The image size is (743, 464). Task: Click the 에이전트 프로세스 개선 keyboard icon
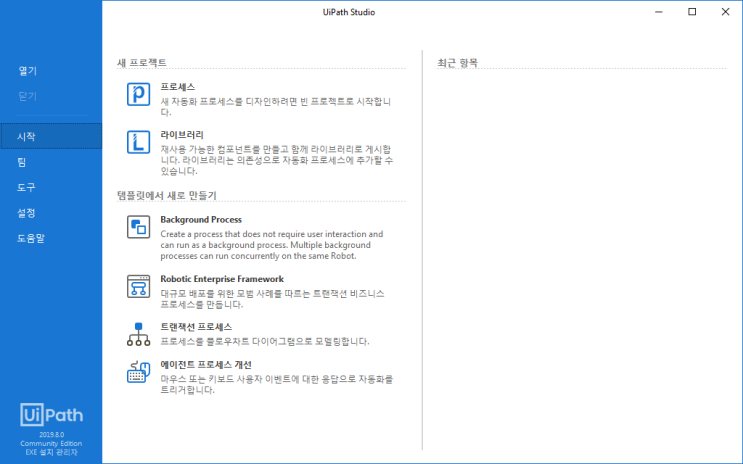pos(138,372)
